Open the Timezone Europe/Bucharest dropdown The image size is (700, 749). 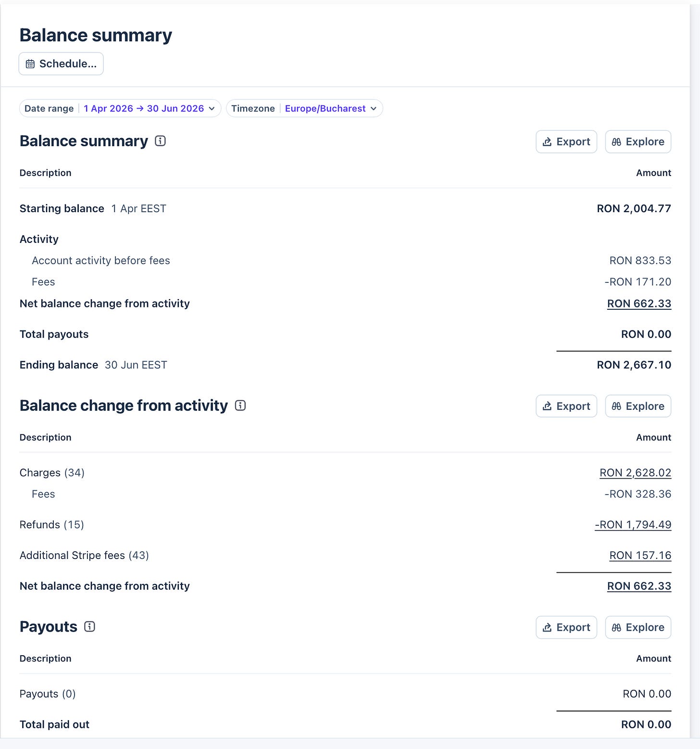[304, 108]
